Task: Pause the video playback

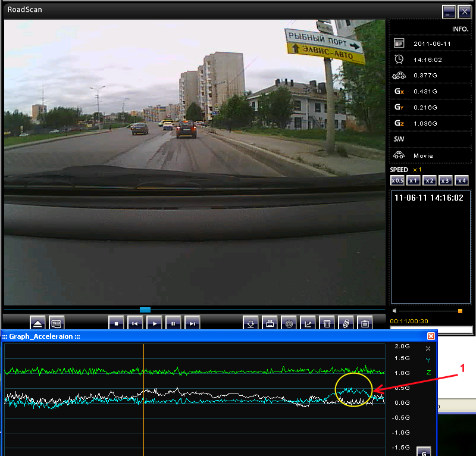Action: [x=173, y=323]
